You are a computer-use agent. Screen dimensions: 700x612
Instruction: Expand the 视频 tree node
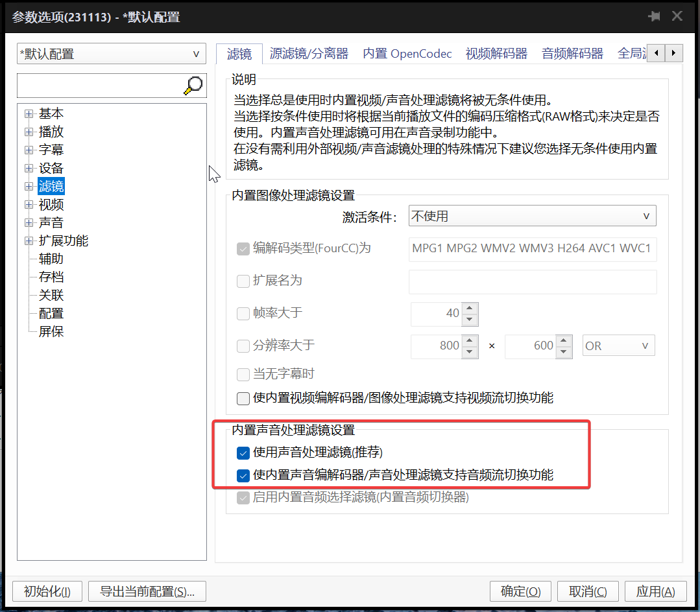tap(29, 205)
